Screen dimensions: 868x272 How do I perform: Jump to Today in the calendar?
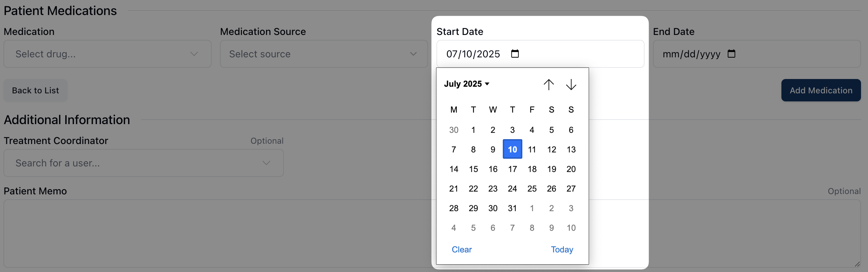click(562, 249)
